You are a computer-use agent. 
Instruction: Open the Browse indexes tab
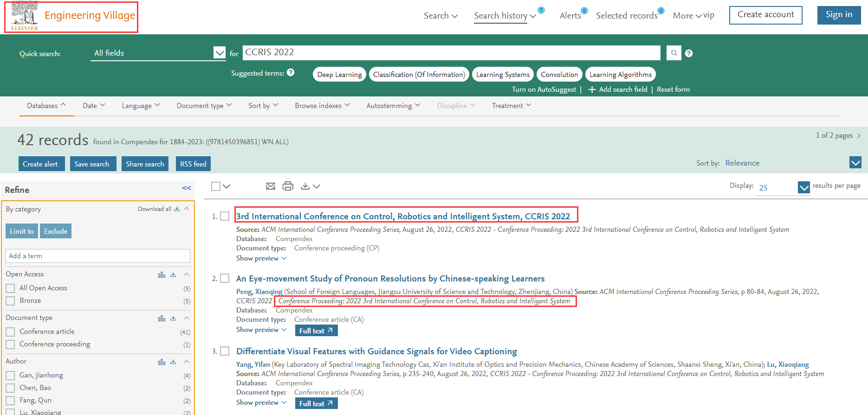[x=322, y=106]
